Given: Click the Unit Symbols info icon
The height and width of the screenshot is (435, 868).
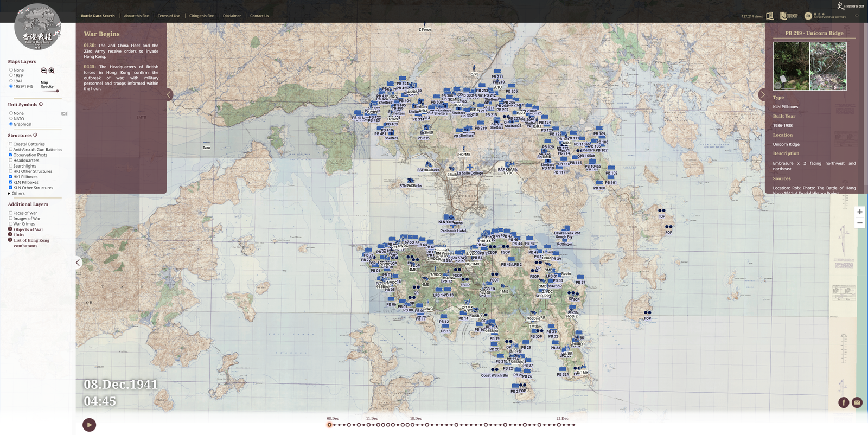Looking at the screenshot, I should point(41,104).
